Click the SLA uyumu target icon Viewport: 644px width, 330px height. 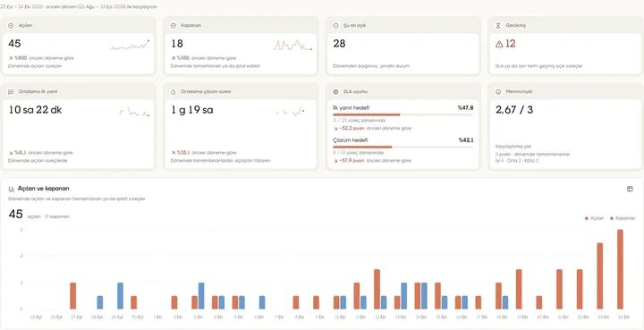(335, 91)
